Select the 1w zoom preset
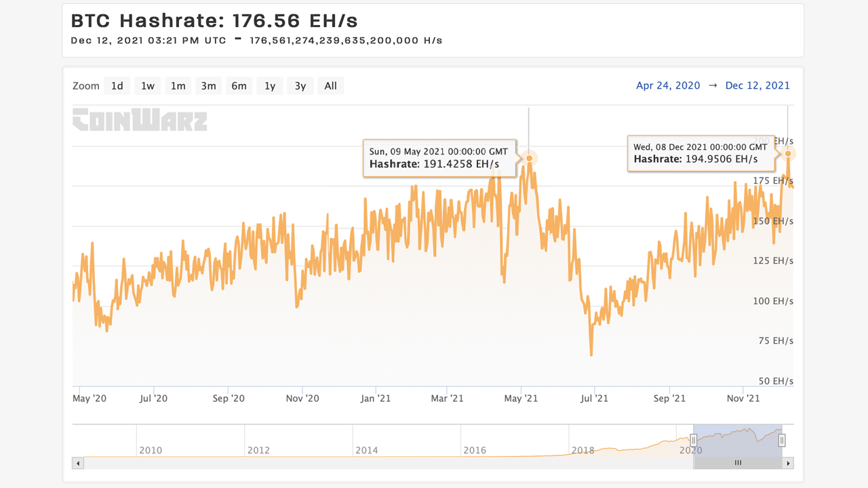 tap(147, 85)
